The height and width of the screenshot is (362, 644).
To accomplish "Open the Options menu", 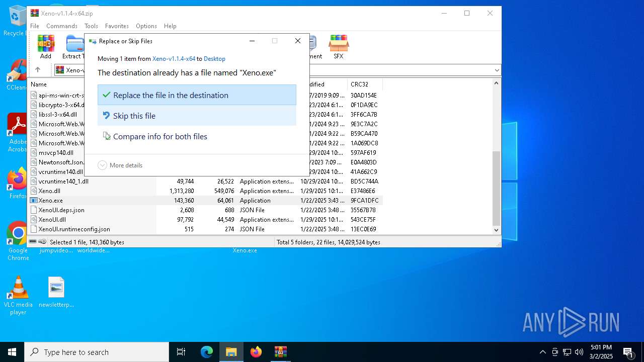I will pyautogui.click(x=146, y=26).
